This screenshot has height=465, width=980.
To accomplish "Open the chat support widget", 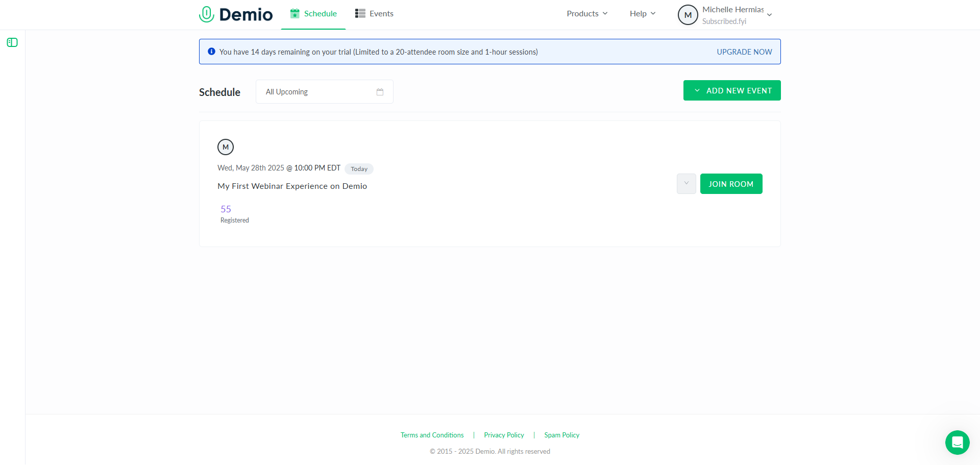I will [957, 443].
